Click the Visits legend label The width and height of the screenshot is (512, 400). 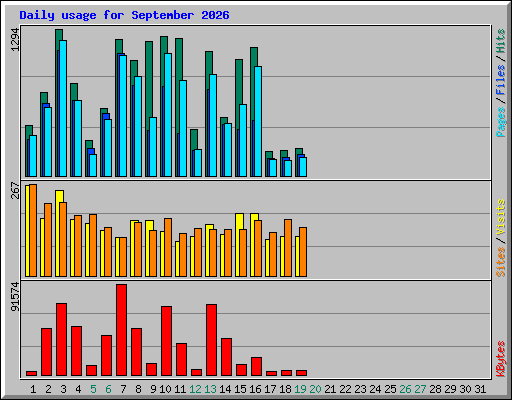[x=501, y=217]
